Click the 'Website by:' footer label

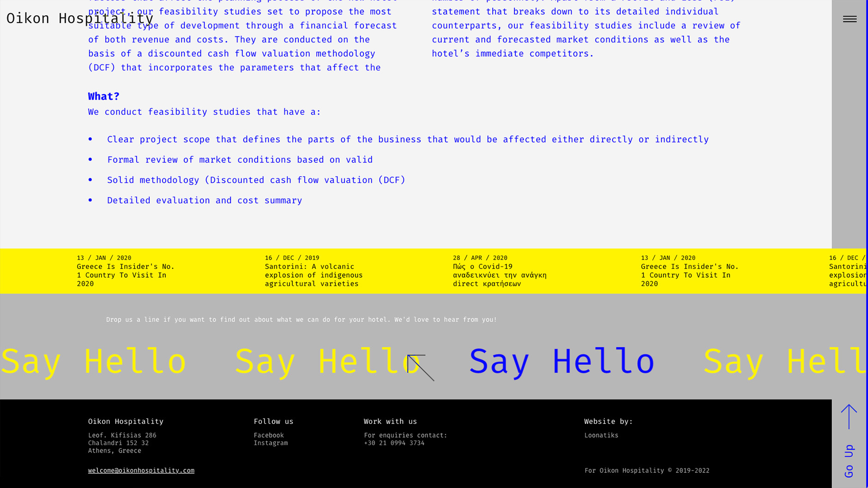point(609,421)
